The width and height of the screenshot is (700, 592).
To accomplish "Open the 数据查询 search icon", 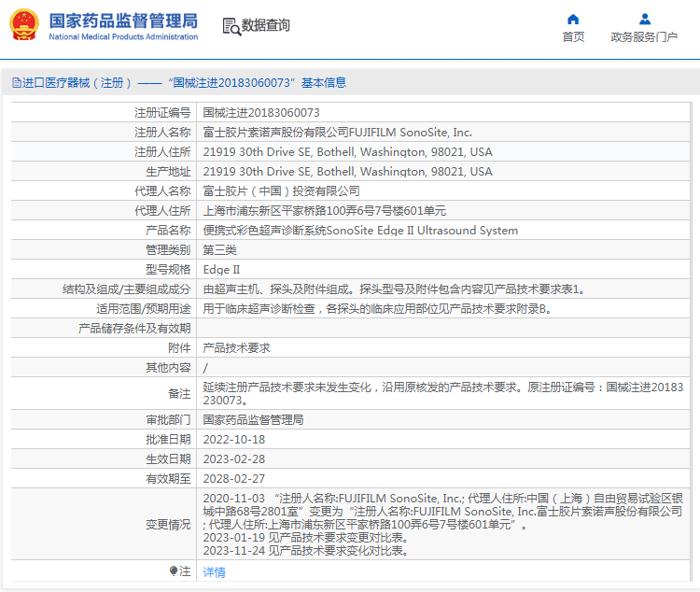I will 231,26.
